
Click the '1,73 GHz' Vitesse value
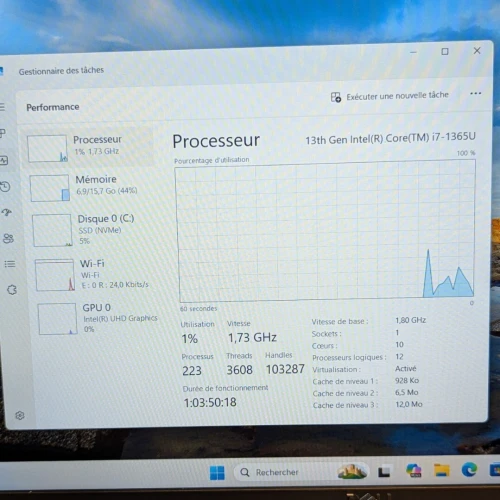(252, 338)
